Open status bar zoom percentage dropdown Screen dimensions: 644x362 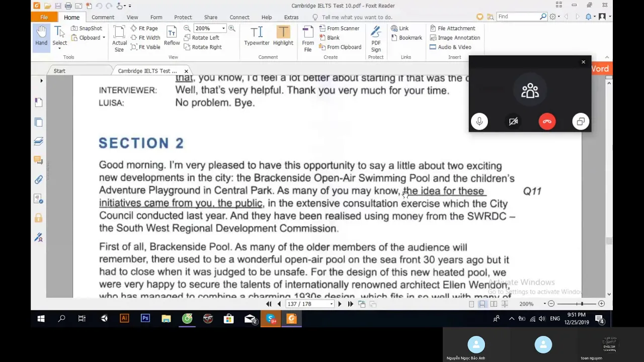(x=544, y=304)
